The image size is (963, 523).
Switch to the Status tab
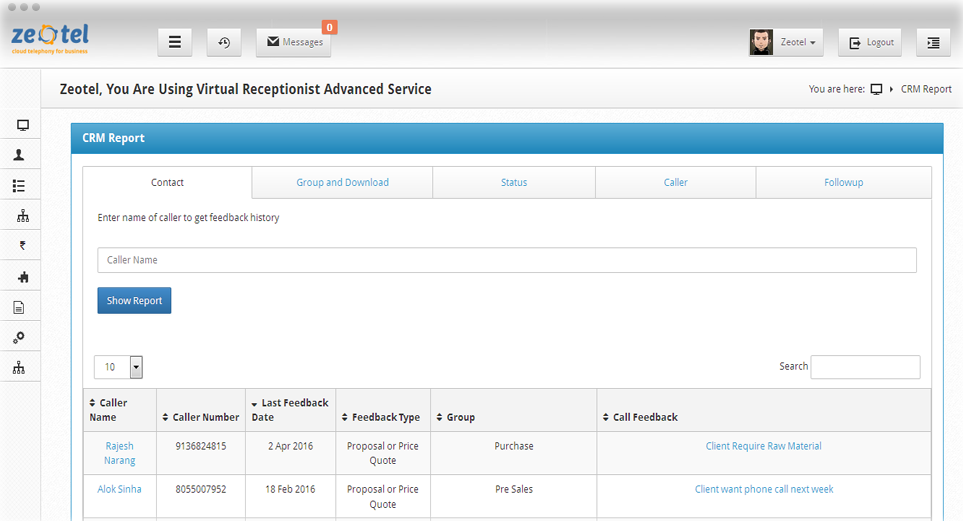pos(514,182)
